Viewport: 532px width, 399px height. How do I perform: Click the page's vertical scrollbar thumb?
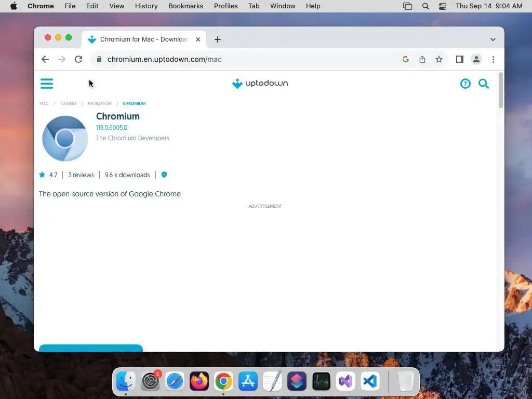click(x=500, y=90)
